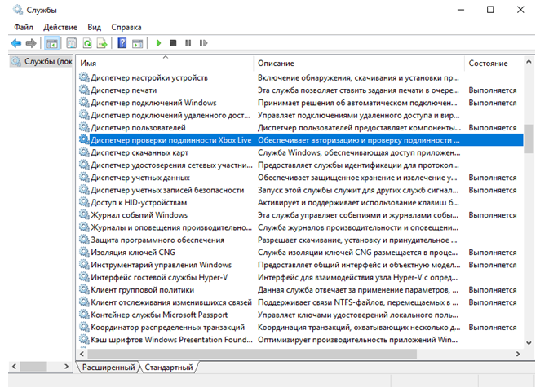The width and height of the screenshot is (540, 392).
Task: Switch to the Расширенный tab
Action: [108, 368]
